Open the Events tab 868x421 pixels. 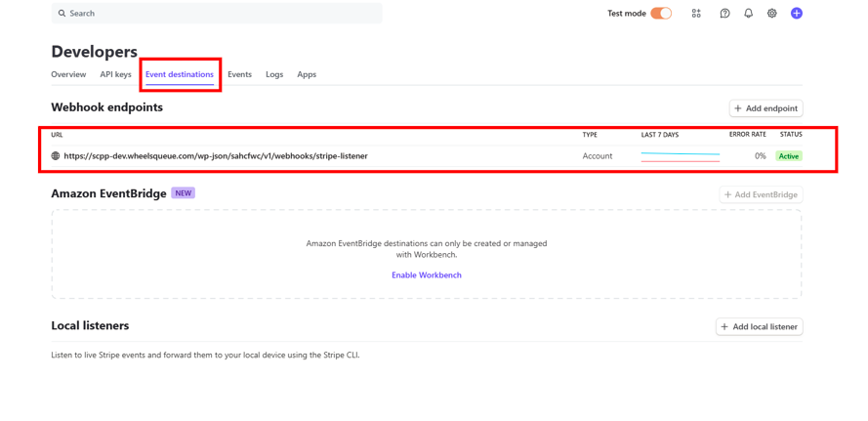[239, 74]
